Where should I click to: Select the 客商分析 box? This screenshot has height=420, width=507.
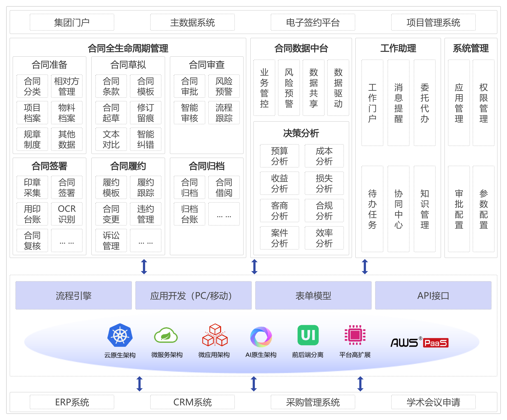click(279, 211)
